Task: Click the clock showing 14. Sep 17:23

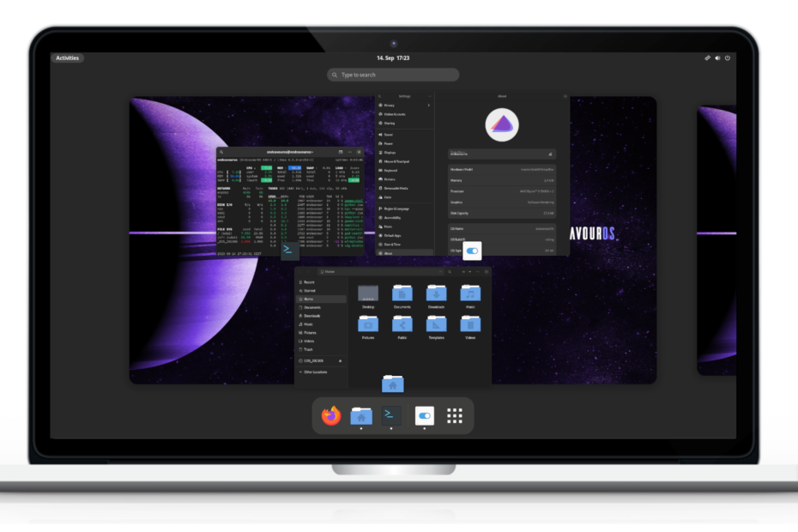Action: point(393,58)
